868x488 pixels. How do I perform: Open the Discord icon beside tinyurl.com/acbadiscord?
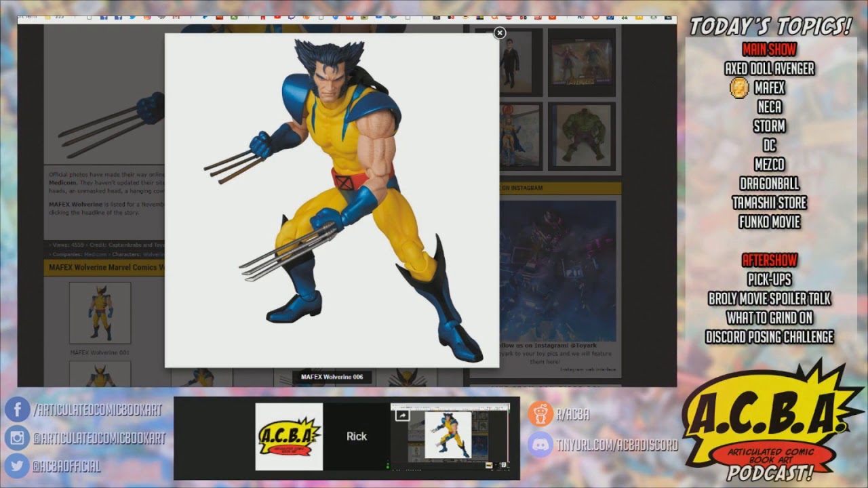540,445
